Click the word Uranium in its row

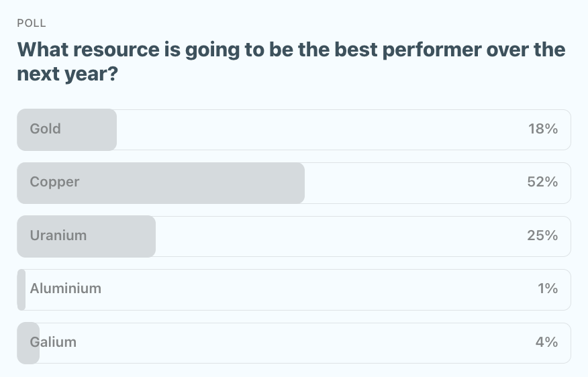point(58,236)
